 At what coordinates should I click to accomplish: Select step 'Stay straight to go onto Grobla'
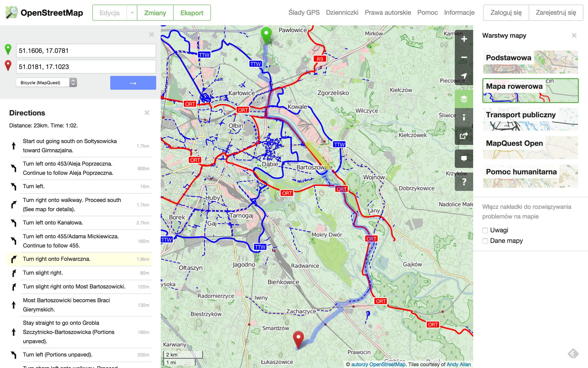coord(79,332)
